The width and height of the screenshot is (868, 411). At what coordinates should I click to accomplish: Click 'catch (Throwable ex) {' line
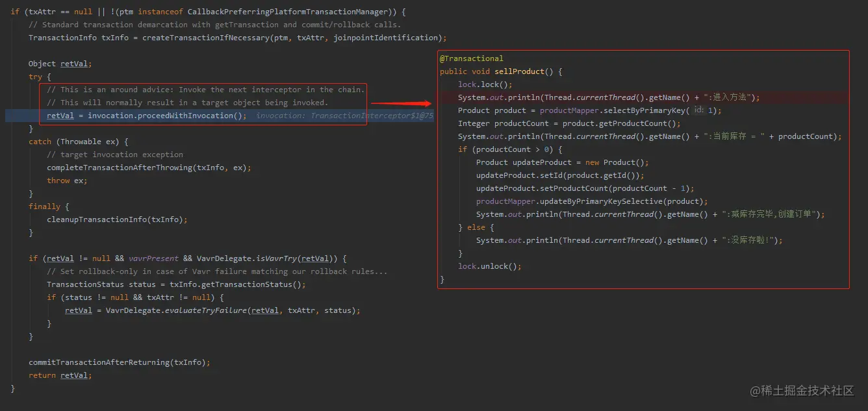[x=79, y=142]
